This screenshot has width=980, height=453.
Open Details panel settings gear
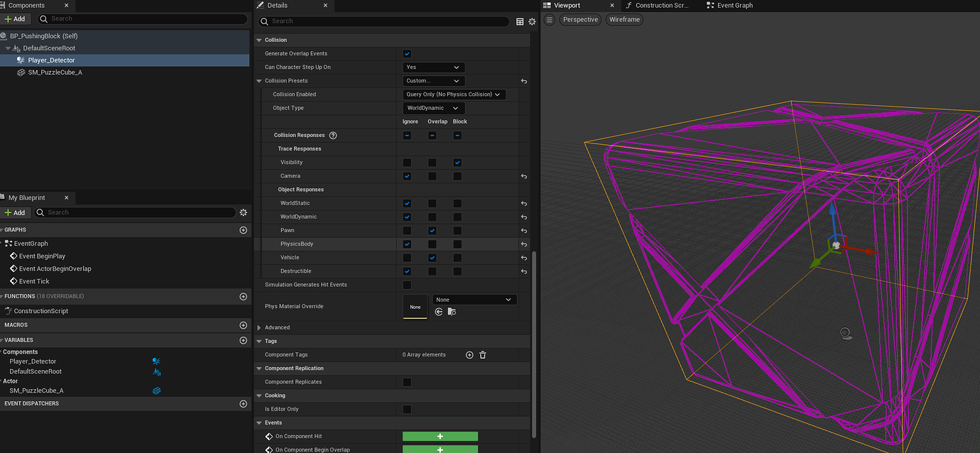532,22
